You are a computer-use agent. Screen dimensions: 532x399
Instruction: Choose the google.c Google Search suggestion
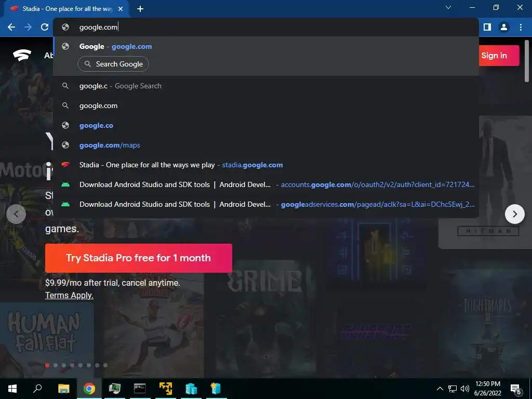(266, 86)
